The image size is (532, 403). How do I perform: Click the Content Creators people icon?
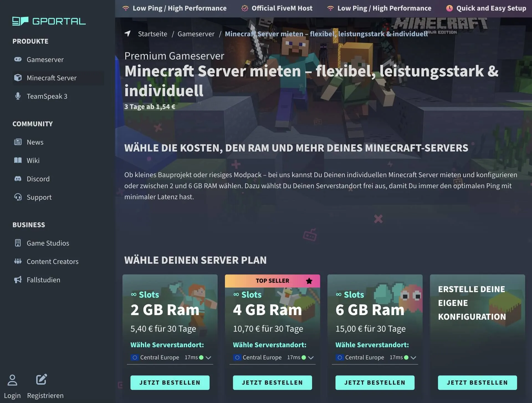[x=18, y=261]
